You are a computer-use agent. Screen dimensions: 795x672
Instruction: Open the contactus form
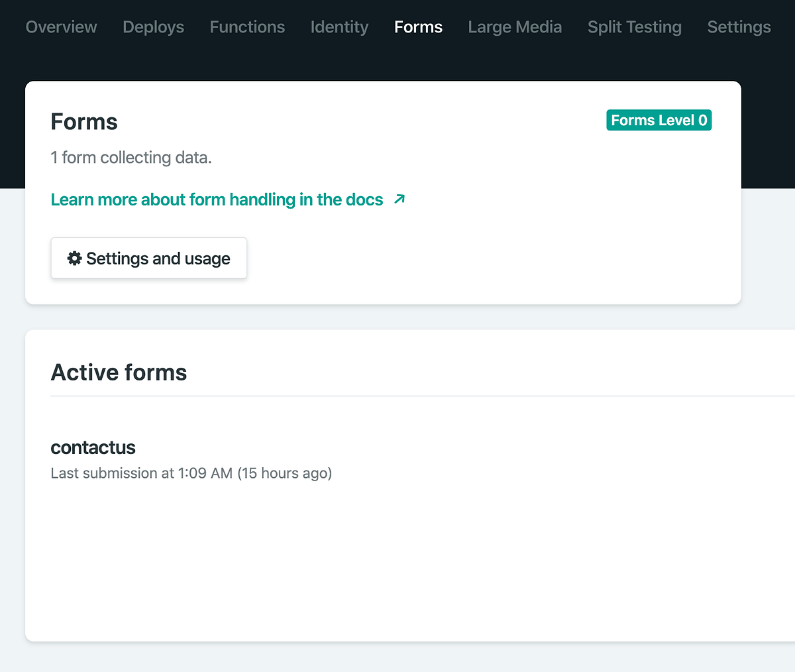click(93, 447)
